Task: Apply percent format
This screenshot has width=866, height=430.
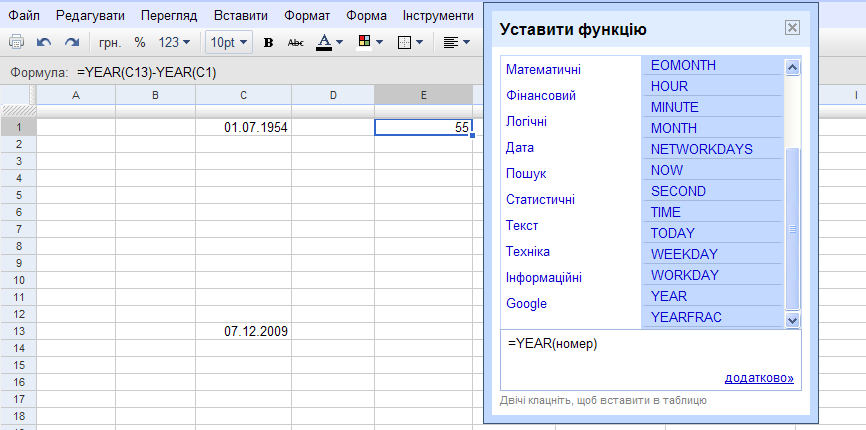Action: 140,43
